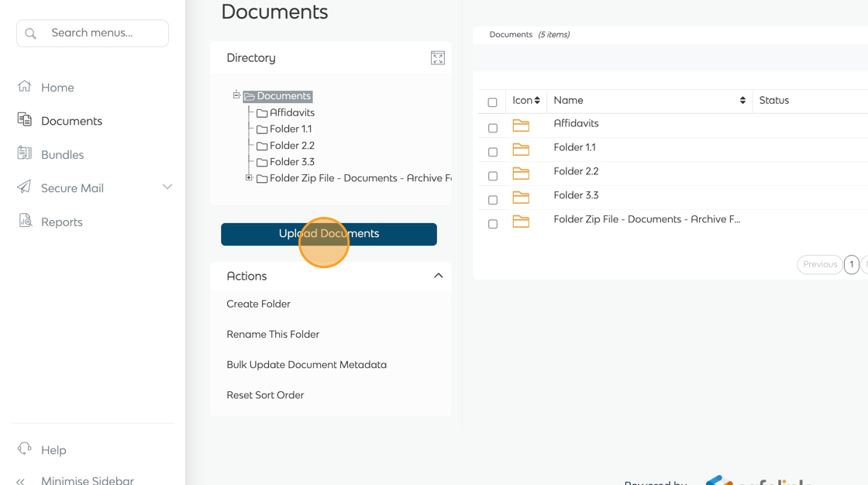The height and width of the screenshot is (485, 868).
Task: Click the Upload Documents button
Action: pos(329,234)
